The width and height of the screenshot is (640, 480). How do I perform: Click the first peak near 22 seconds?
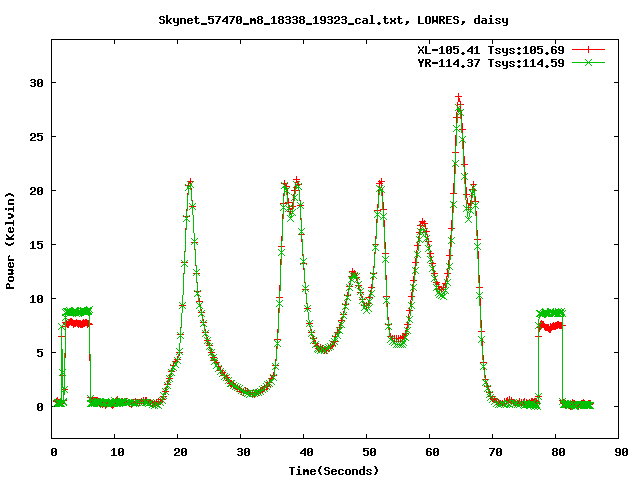(190, 182)
